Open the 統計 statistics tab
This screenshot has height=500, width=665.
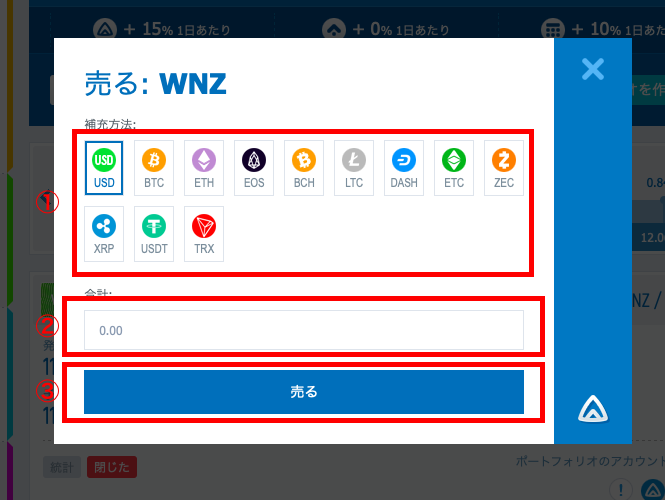[x=62, y=467]
